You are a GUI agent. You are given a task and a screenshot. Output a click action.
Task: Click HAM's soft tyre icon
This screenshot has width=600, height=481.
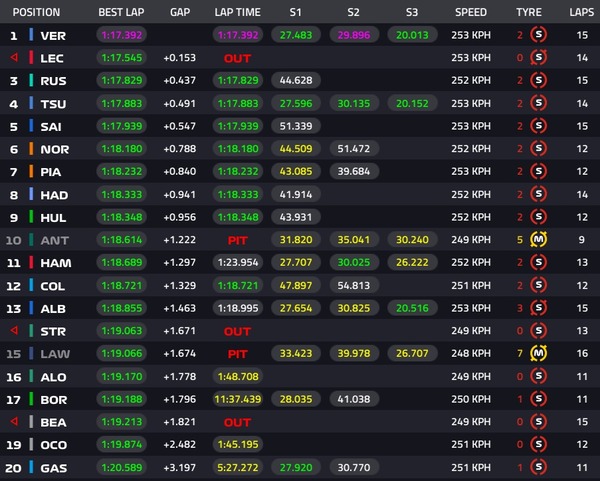[x=539, y=263]
